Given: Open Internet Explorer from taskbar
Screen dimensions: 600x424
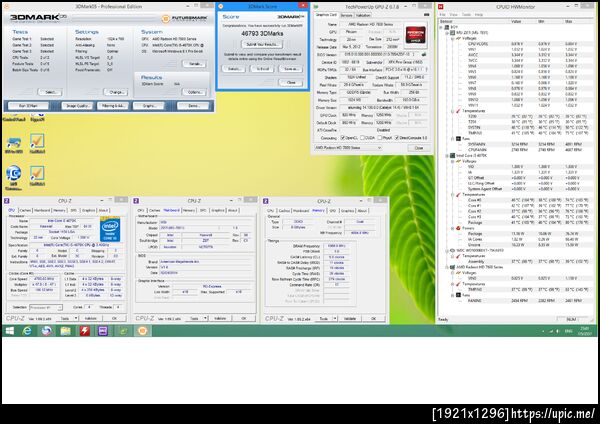Looking at the screenshot, I should 27,331.
